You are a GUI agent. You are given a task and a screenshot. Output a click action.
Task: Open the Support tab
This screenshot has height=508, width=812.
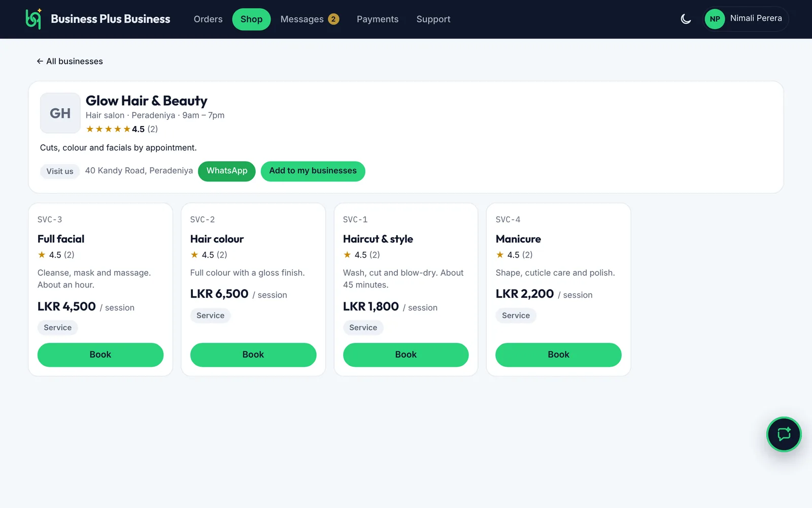coord(433,19)
